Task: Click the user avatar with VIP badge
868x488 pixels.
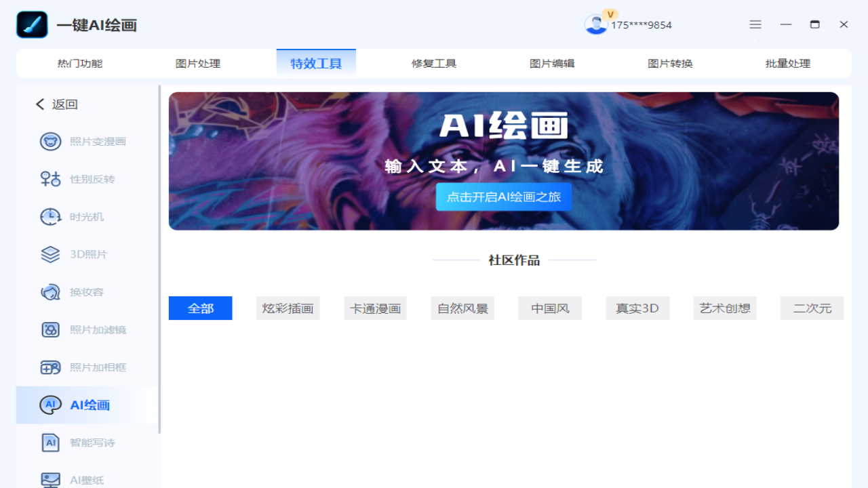Action: 596,24
